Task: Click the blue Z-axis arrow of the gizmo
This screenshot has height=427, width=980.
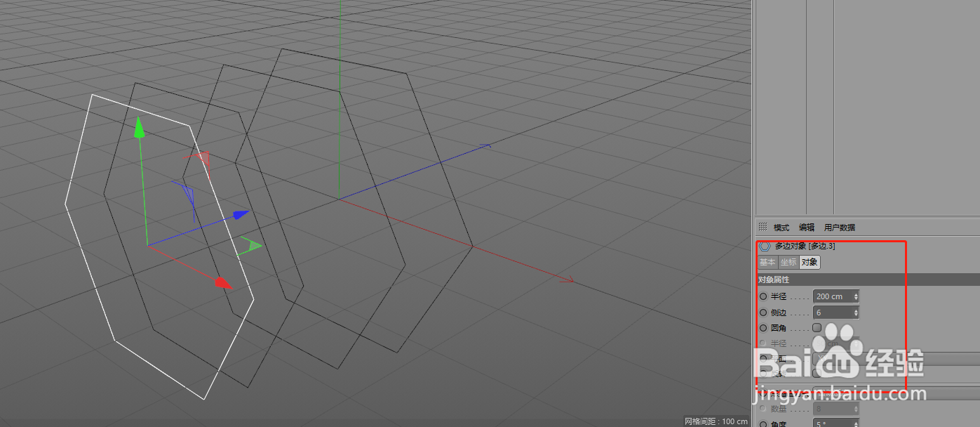Action: tap(241, 214)
